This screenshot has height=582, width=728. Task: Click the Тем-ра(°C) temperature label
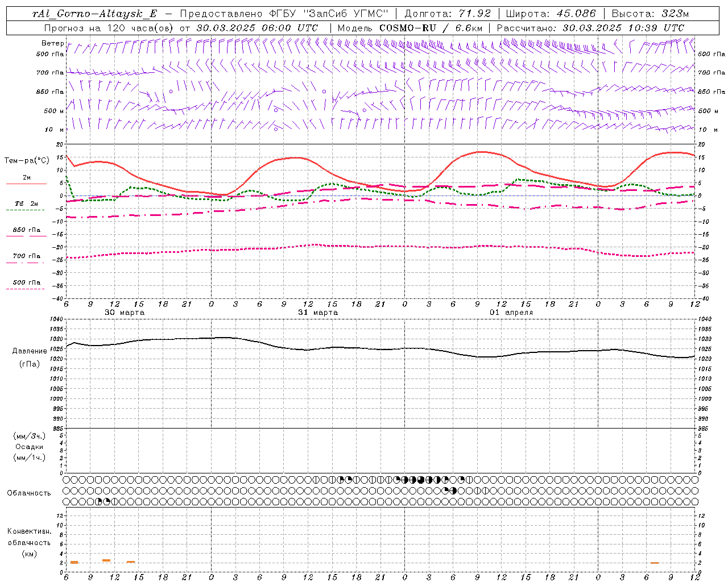[x=27, y=161]
